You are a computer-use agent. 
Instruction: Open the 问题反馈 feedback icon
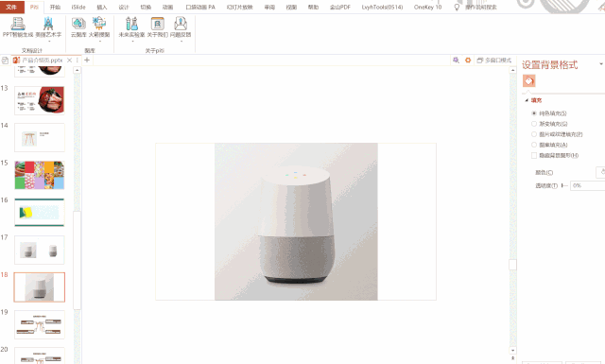tap(181, 26)
